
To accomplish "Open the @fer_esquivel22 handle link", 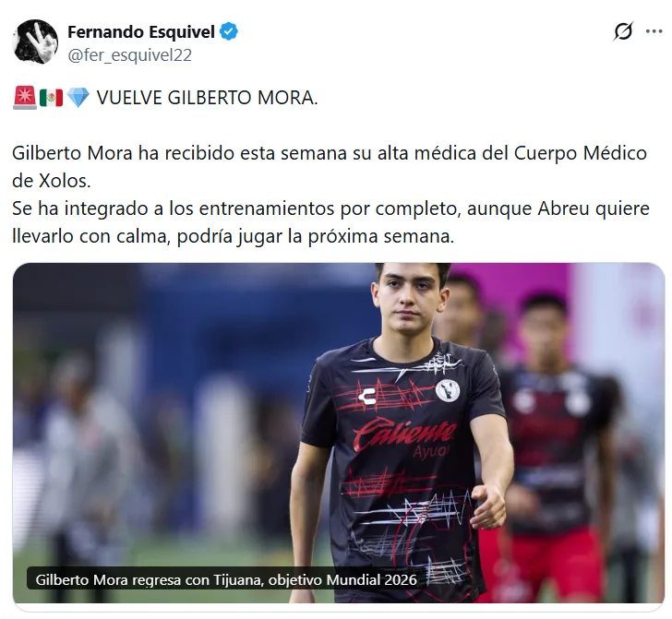I will pyautogui.click(x=130, y=55).
